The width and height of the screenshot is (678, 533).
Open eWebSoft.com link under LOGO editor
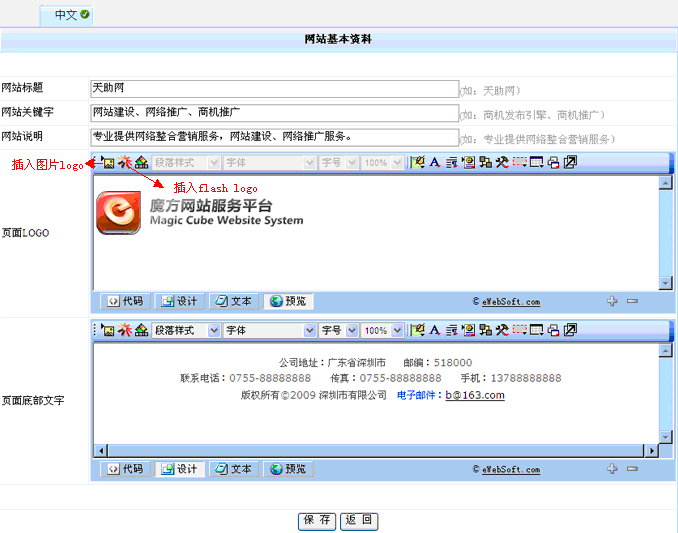click(511, 302)
